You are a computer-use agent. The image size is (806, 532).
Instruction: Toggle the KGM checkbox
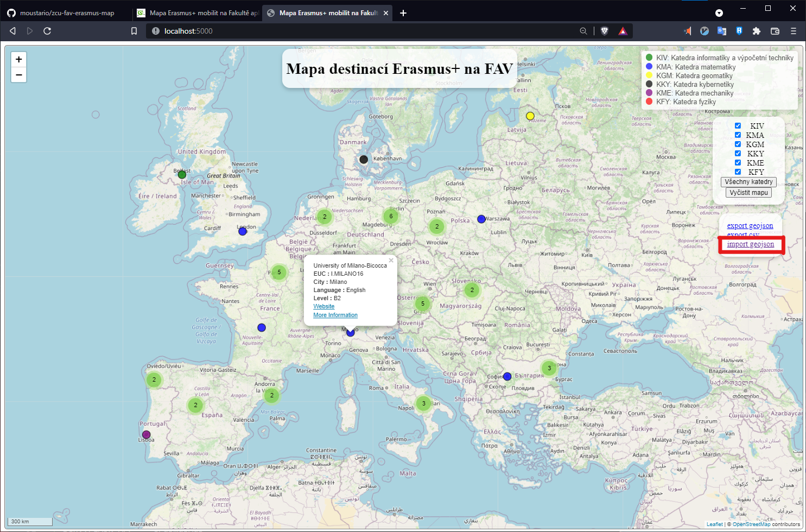click(x=738, y=144)
